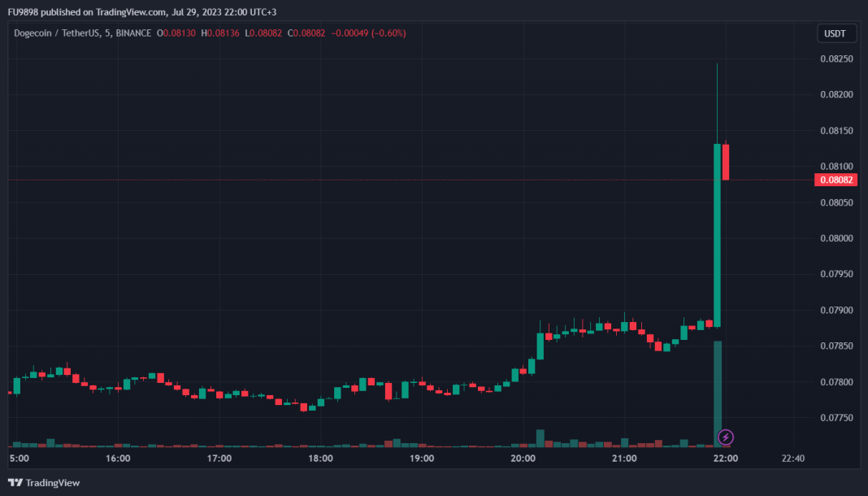This screenshot has width=868, height=496.
Task: Click the 20:00 time axis label
Action: tap(523, 459)
